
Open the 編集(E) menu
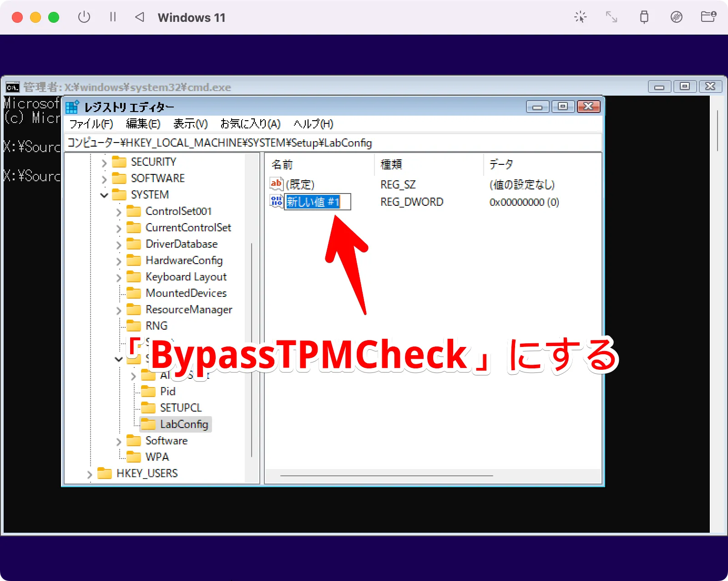tap(143, 124)
